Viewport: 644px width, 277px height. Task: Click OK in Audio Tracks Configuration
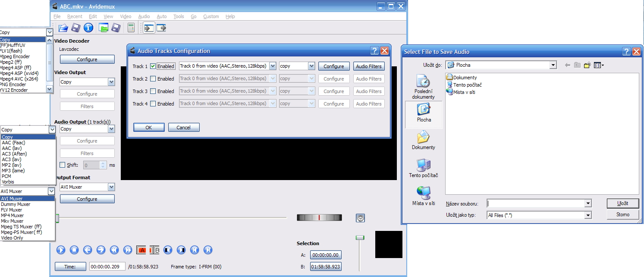click(149, 128)
